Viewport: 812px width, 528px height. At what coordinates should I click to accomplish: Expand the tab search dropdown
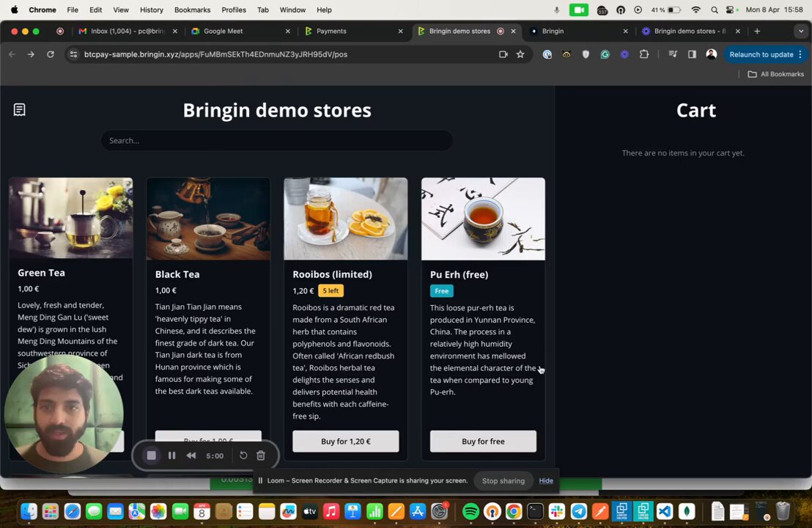tap(800, 31)
